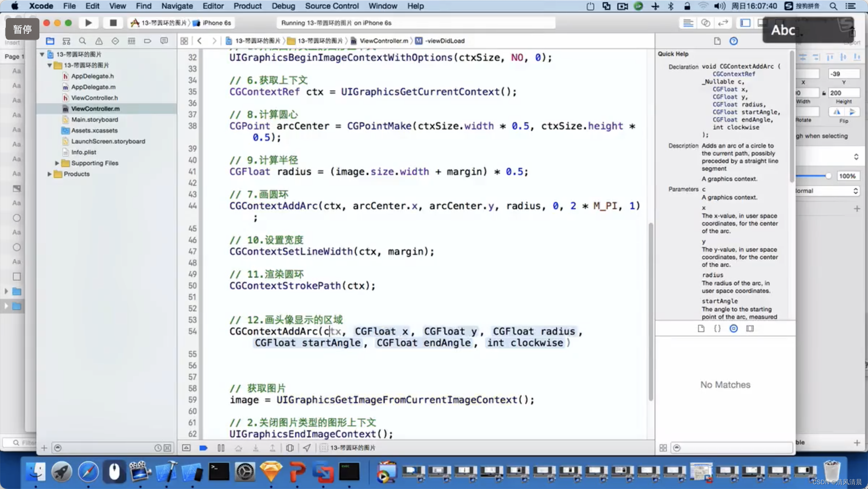Viewport: 868px width, 489px height.
Task: Launch Safari from the Dock
Action: click(88, 472)
